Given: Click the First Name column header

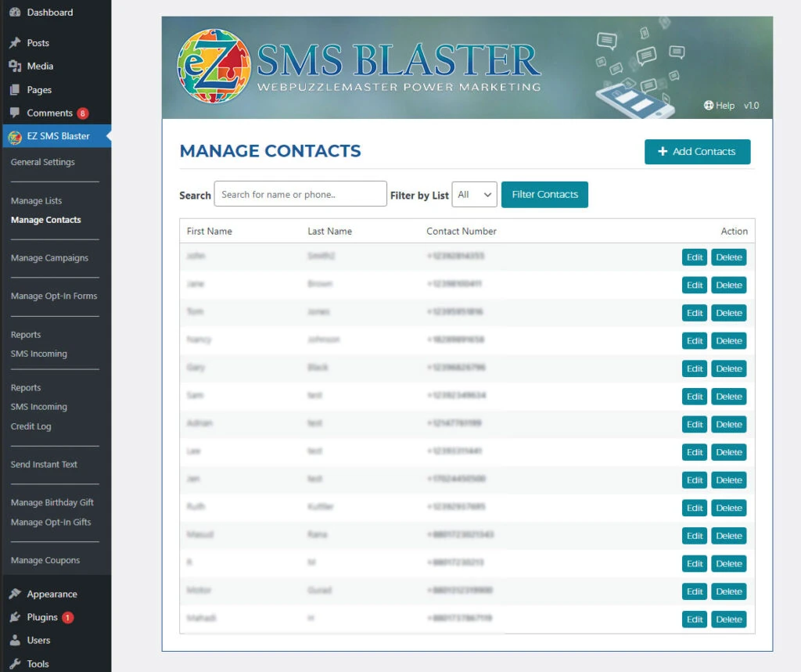Looking at the screenshot, I should tap(210, 231).
